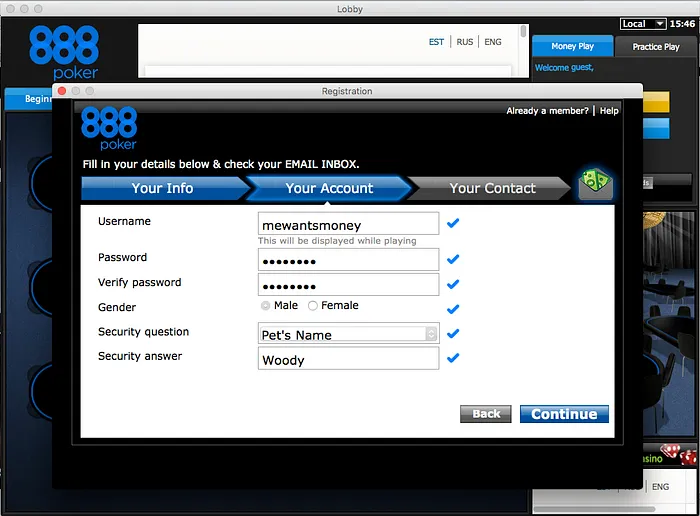Switch to Practice Play tab in Lobby

(655, 47)
